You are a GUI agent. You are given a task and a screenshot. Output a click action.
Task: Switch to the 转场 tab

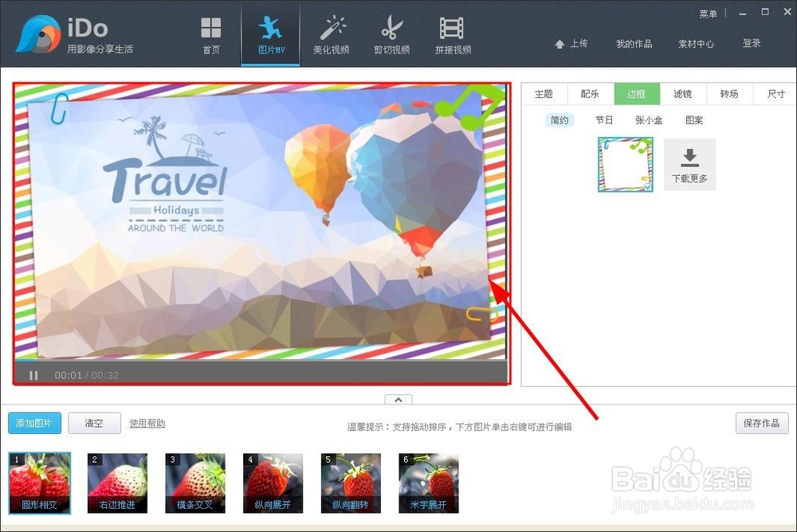click(x=729, y=94)
